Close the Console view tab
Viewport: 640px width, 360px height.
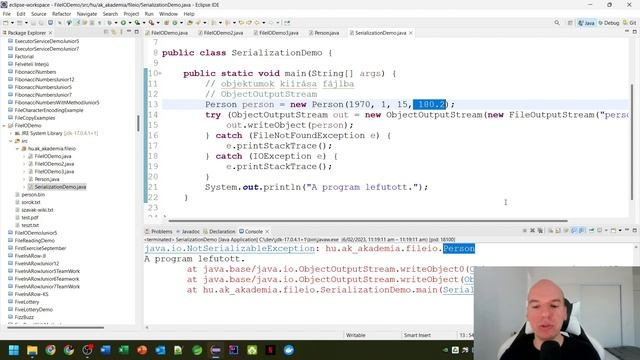click(267, 231)
